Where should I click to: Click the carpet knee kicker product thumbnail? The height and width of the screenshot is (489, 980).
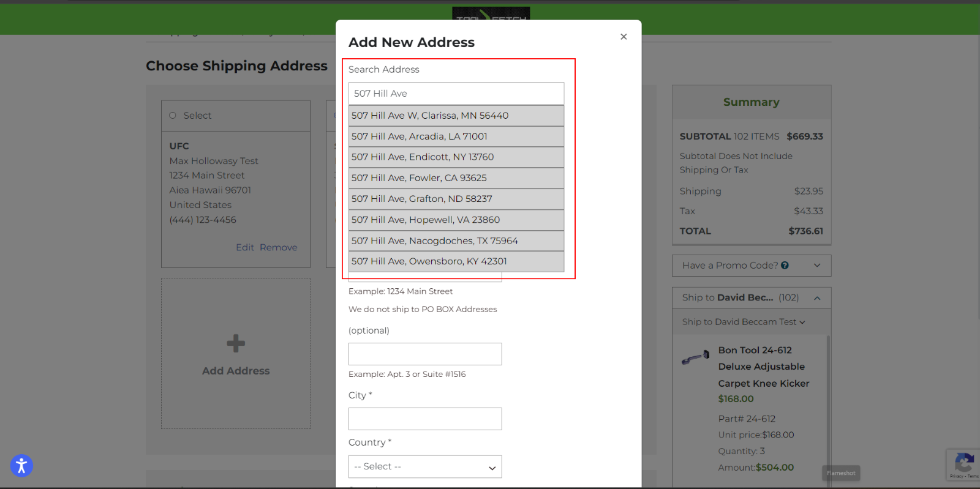(695, 357)
